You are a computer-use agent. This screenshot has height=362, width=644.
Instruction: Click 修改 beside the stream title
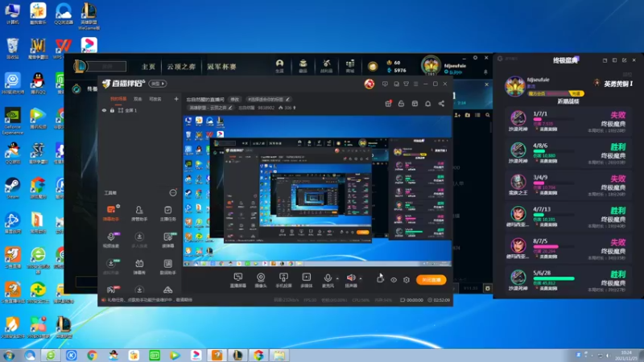coord(234,99)
